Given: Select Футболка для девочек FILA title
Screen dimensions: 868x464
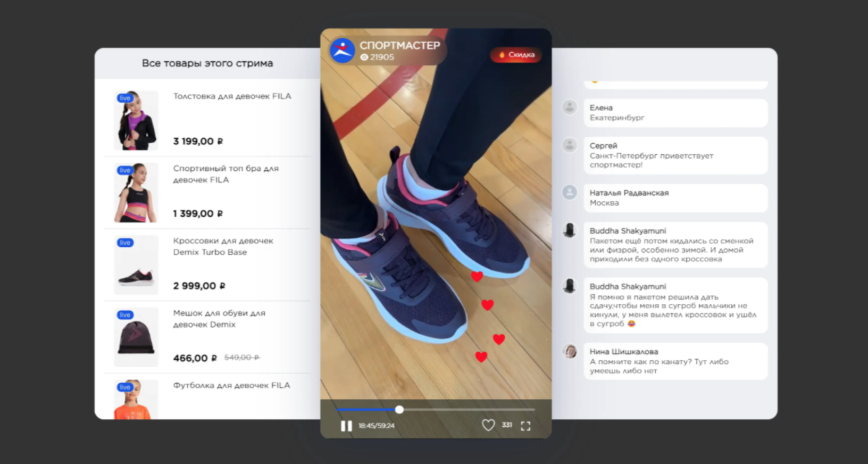Looking at the screenshot, I should [231, 385].
